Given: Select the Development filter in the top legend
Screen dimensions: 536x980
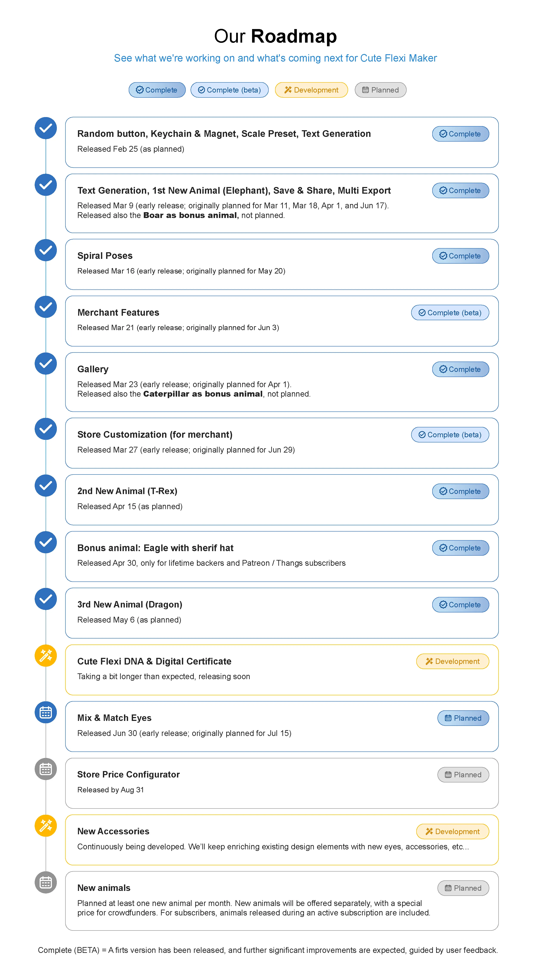Looking at the screenshot, I should (311, 90).
